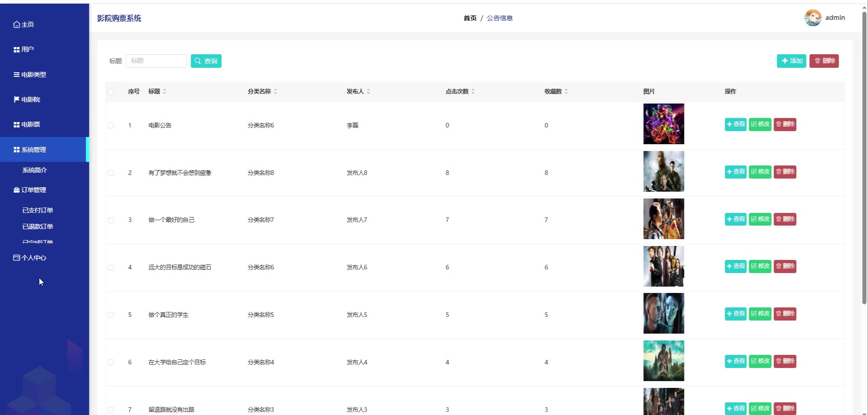
Task: Click 删除 for 电影公告 row
Action: [785, 124]
